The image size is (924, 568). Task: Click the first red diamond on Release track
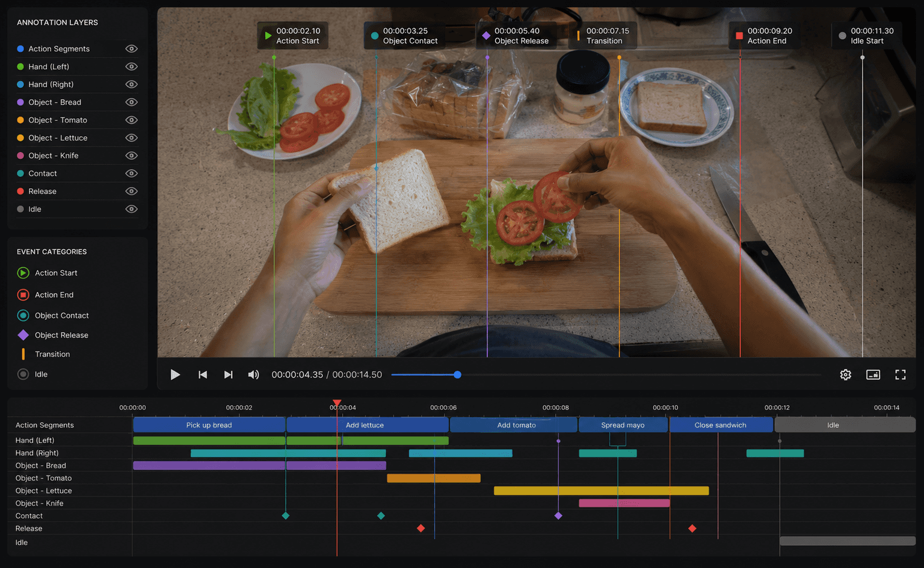pyautogui.click(x=421, y=528)
